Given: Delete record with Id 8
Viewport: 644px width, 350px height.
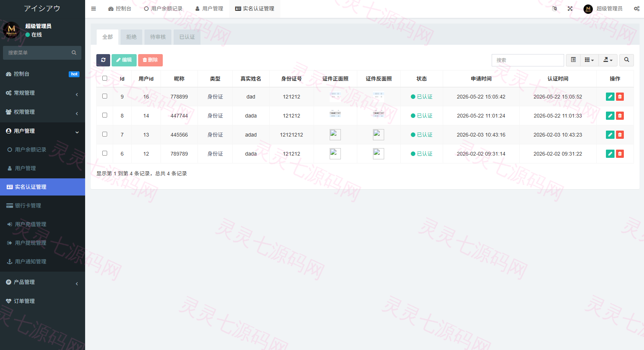Looking at the screenshot, I should click(x=620, y=116).
